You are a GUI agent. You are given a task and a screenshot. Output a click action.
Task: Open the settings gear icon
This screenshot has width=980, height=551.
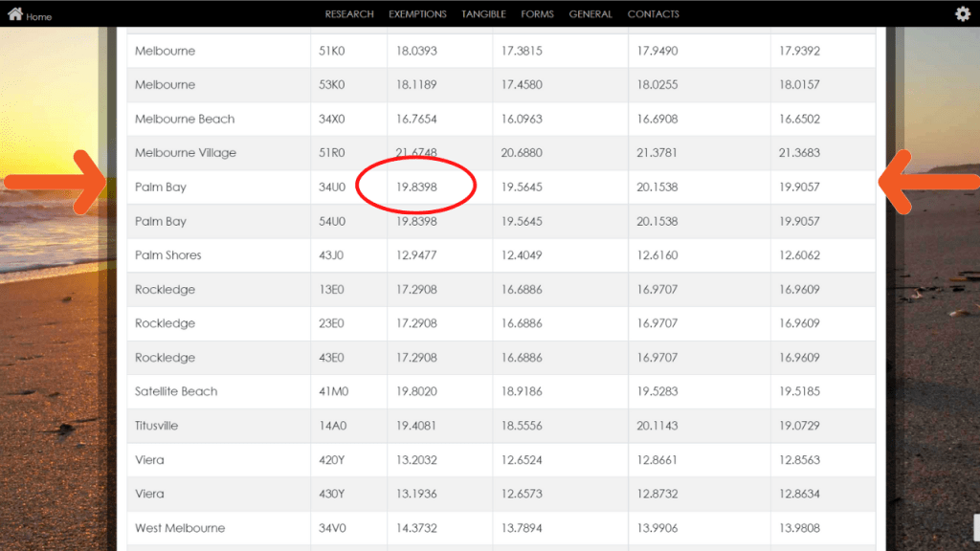(963, 13)
